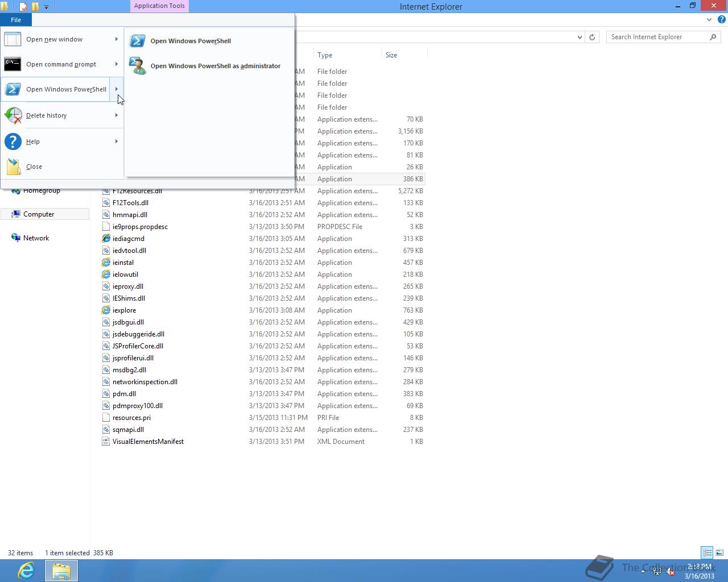Image resolution: width=728 pixels, height=582 pixels.
Task: Click the network tray icon
Action: pos(657,572)
